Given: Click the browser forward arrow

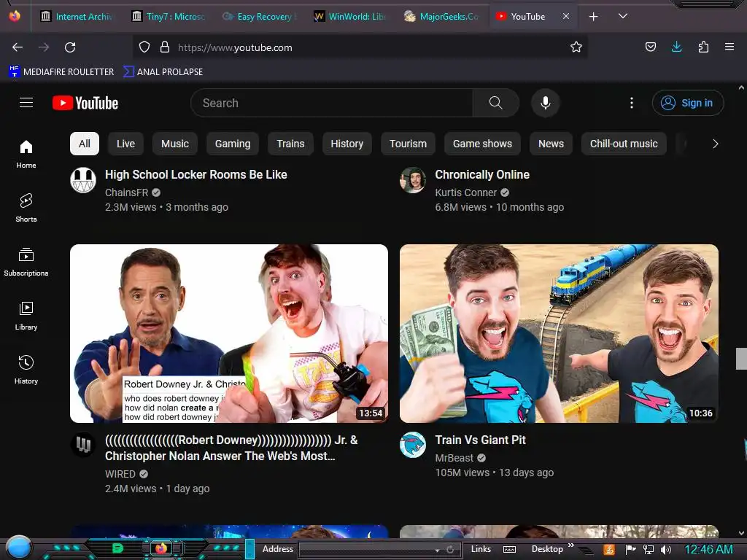Looking at the screenshot, I should click(44, 47).
